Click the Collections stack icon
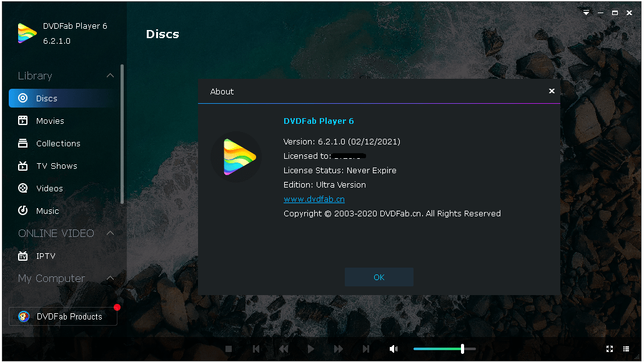 tap(23, 143)
